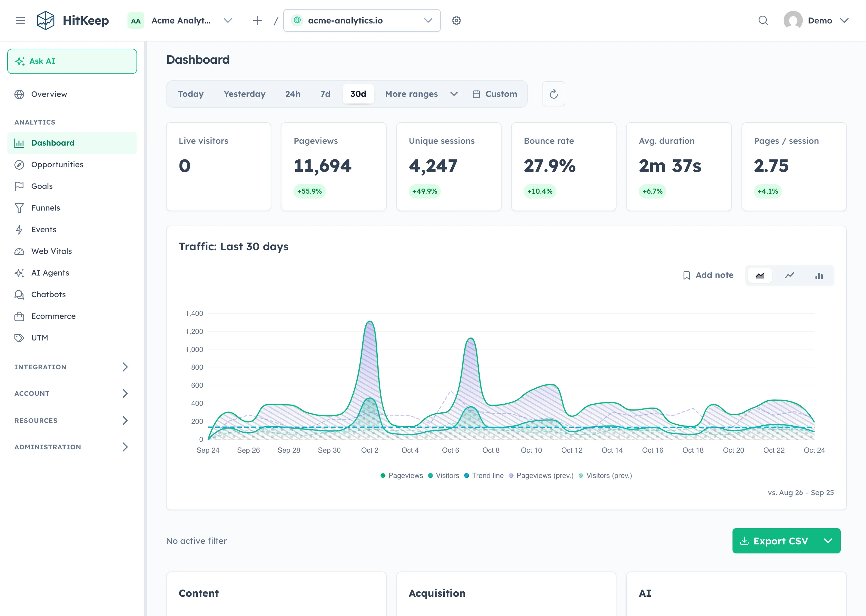Switch chart to area view
This screenshot has height=616, width=866.
760,276
